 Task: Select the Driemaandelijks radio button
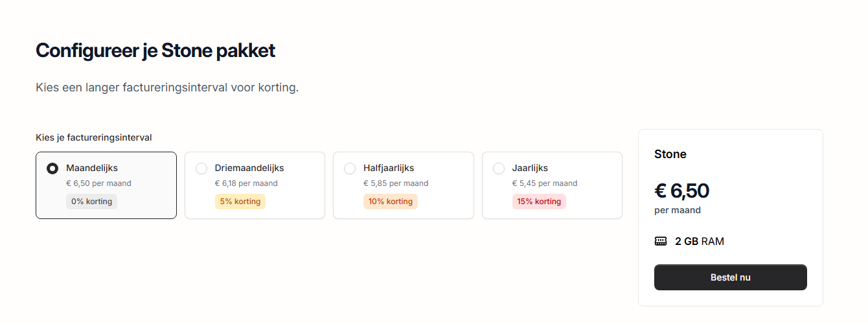[201, 168]
